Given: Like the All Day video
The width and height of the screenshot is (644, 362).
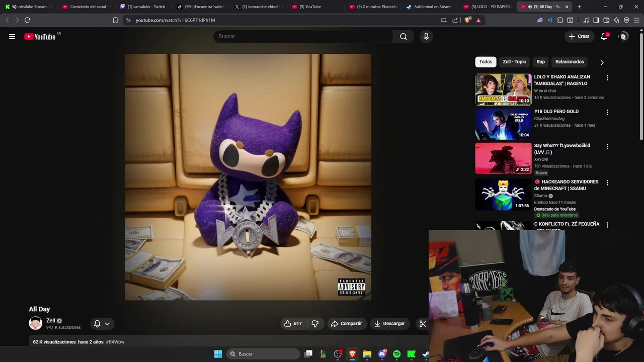Looking at the screenshot, I should click(x=293, y=324).
